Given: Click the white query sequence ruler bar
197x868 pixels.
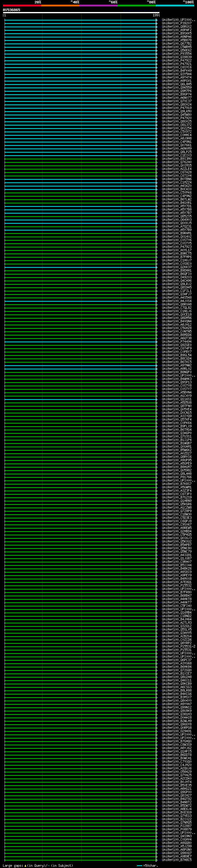Looking at the screenshot, I should coord(81,12).
